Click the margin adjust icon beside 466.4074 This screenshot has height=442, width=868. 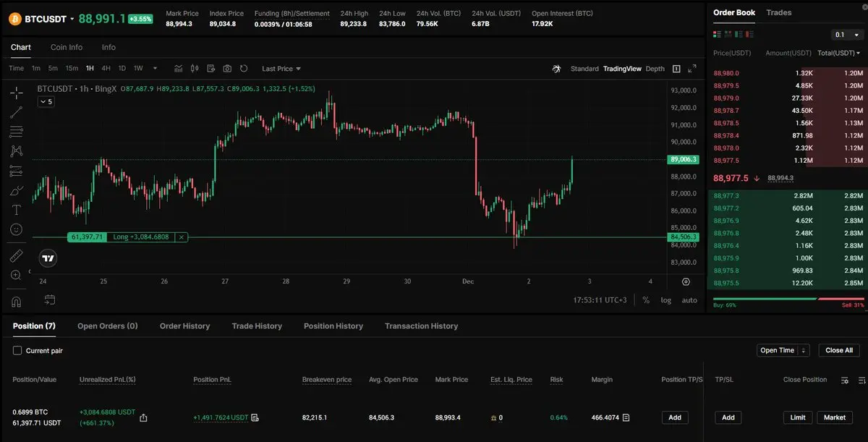pos(626,417)
